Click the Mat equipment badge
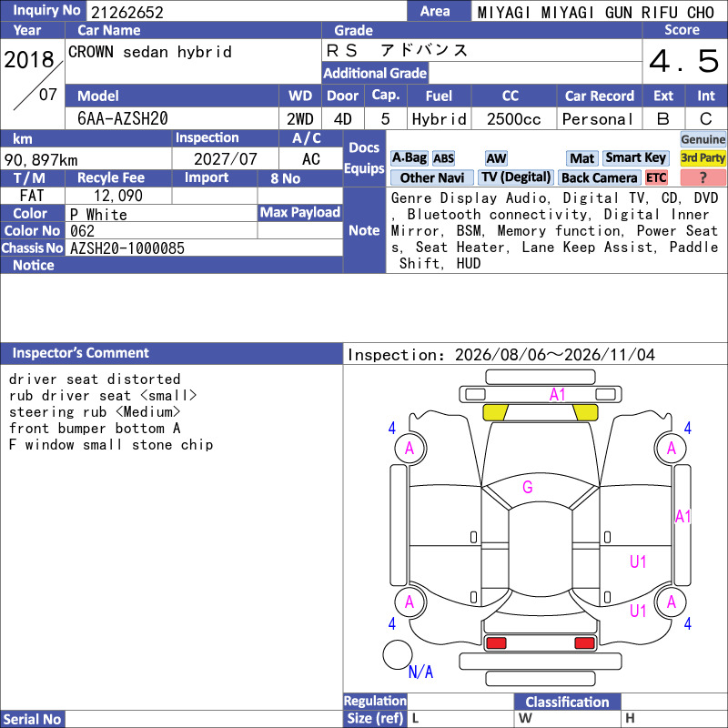 pos(581,158)
